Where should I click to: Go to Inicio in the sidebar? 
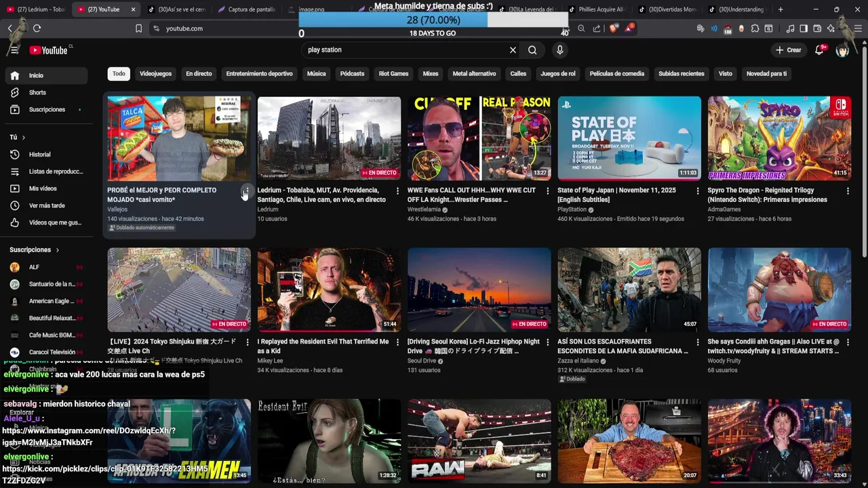coord(46,75)
